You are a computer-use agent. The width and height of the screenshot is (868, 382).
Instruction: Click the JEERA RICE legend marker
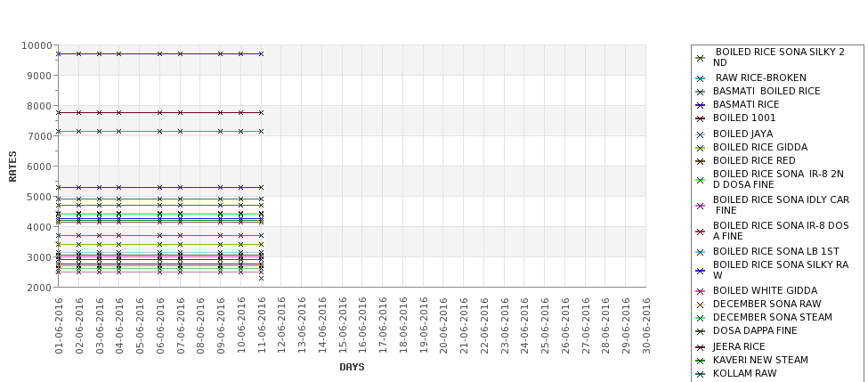pos(701,347)
